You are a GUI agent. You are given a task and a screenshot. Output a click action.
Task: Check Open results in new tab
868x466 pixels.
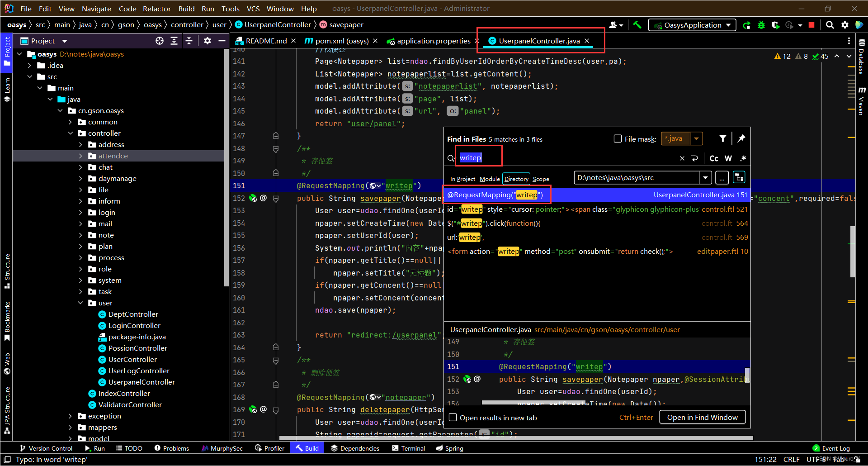(453, 418)
